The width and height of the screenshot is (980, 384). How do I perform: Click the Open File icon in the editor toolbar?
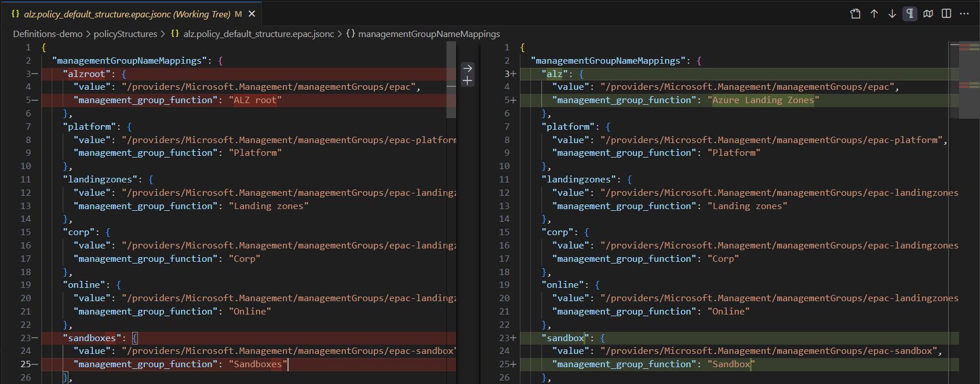tap(855, 14)
